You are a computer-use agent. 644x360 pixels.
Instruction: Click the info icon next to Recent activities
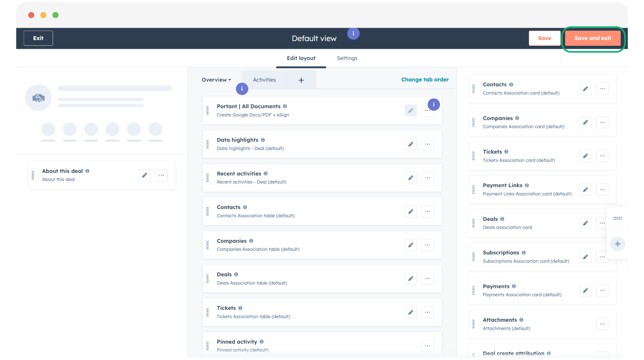pyautogui.click(x=265, y=174)
